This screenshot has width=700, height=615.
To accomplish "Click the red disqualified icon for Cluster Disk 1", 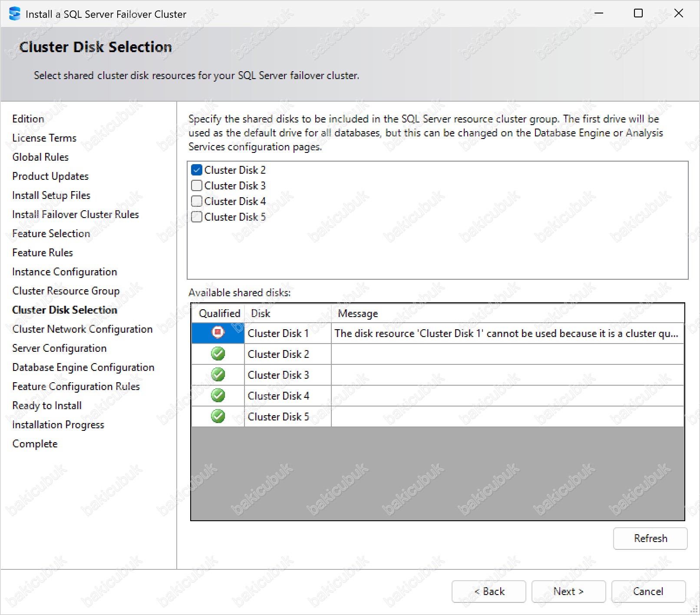I will (218, 333).
